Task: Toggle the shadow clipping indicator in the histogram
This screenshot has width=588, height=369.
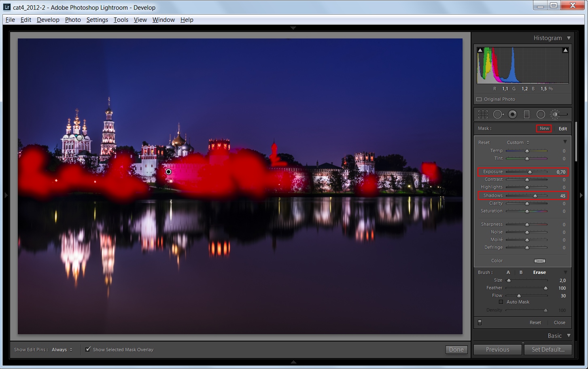Action: click(x=480, y=50)
